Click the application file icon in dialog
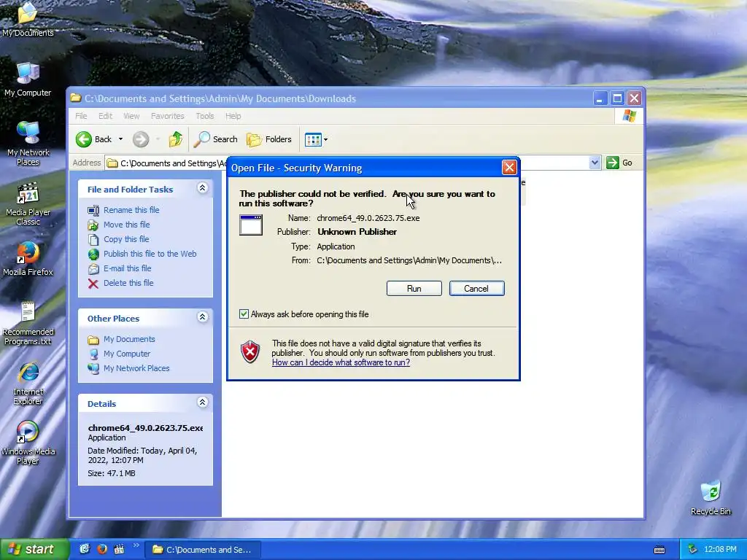747x560 pixels. click(251, 225)
